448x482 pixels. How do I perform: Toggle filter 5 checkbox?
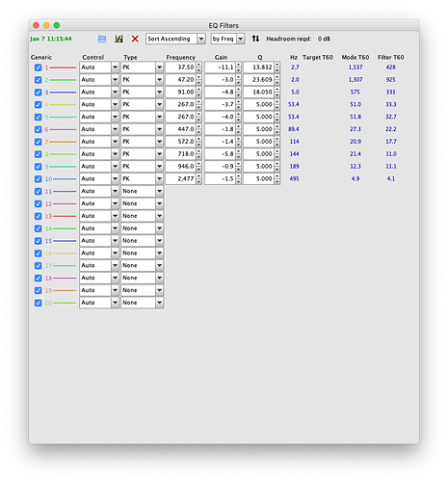(39, 117)
